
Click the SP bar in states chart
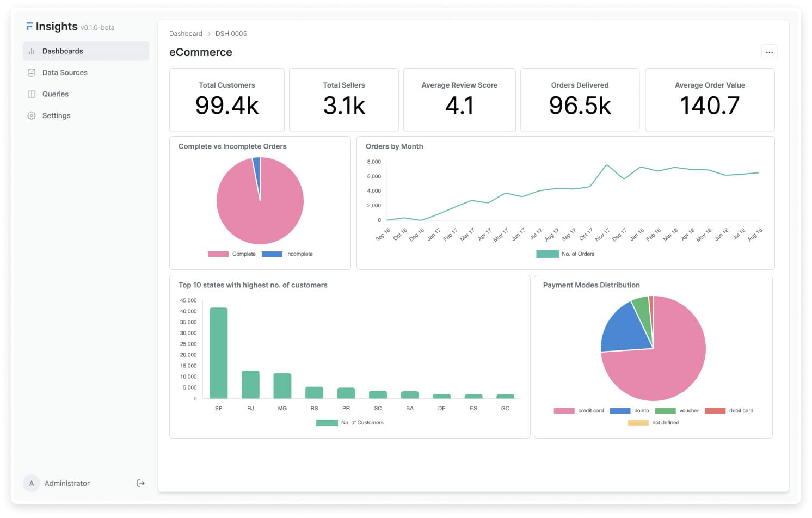click(x=219, y=353)
